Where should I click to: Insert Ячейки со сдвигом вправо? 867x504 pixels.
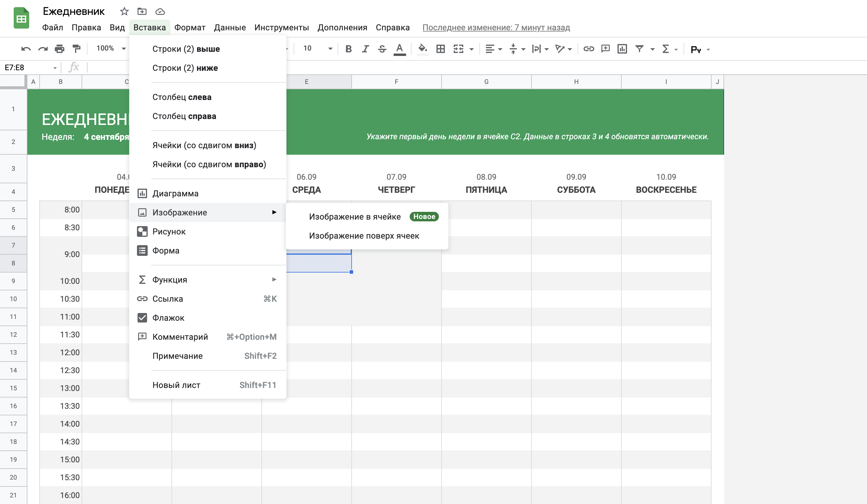208,164
